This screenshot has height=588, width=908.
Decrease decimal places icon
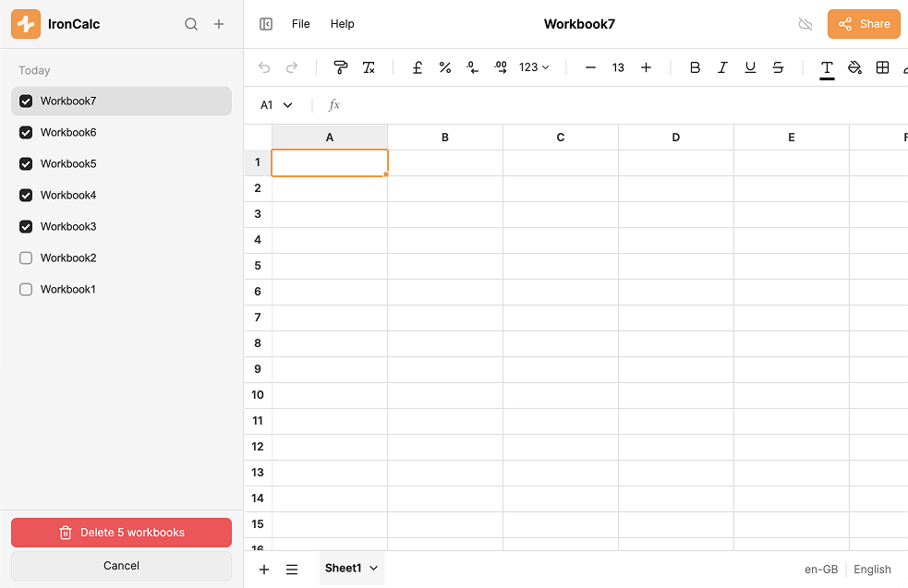[x=473, y=67]
